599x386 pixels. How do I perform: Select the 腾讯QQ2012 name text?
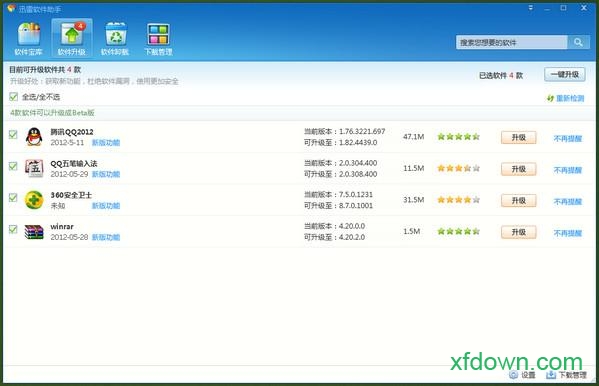(72, 132)
